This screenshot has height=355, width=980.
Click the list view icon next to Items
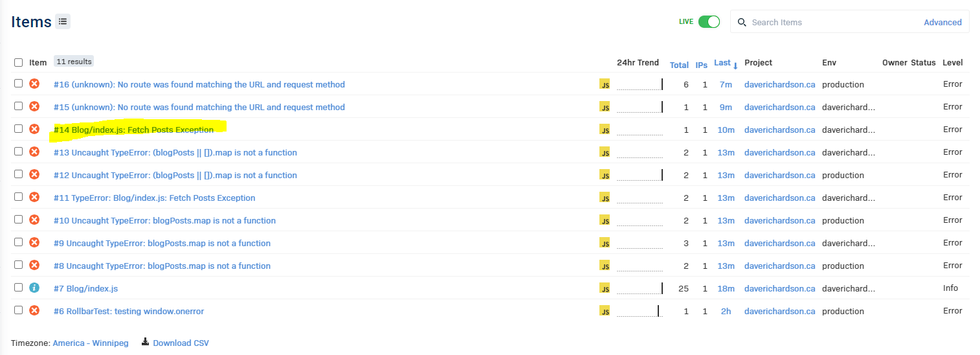63,21
